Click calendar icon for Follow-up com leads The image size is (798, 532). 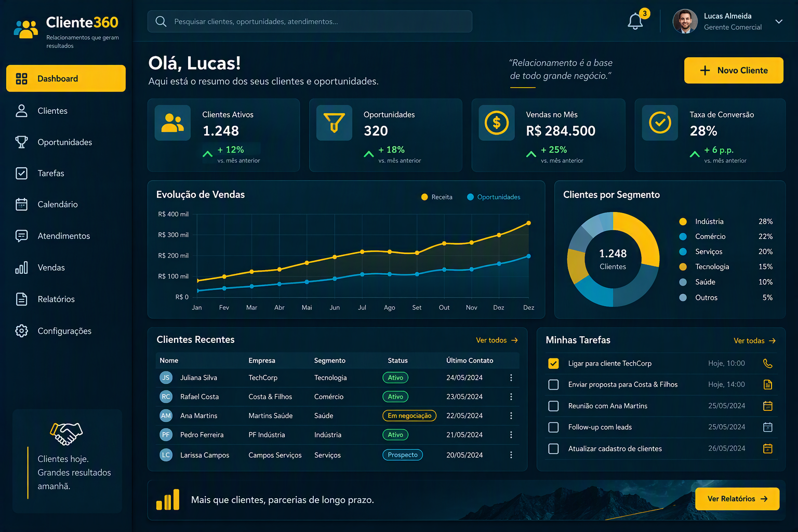(x=768, y=427)
